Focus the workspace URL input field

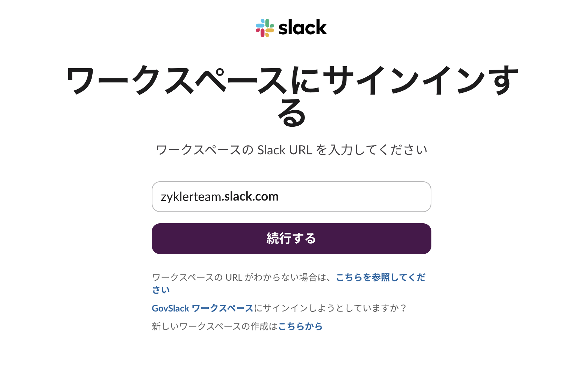point(291,197)
